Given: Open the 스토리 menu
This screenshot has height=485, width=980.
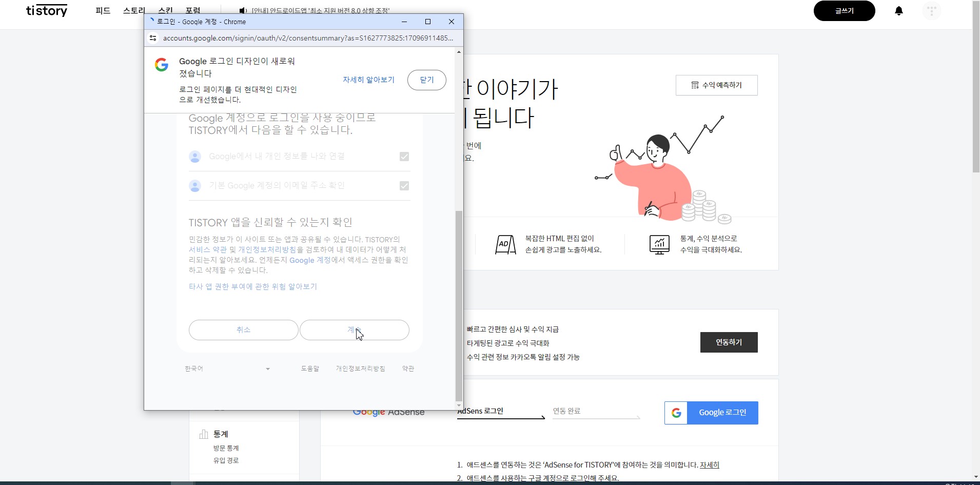Looking at the screenshot, I should [134, 10].
